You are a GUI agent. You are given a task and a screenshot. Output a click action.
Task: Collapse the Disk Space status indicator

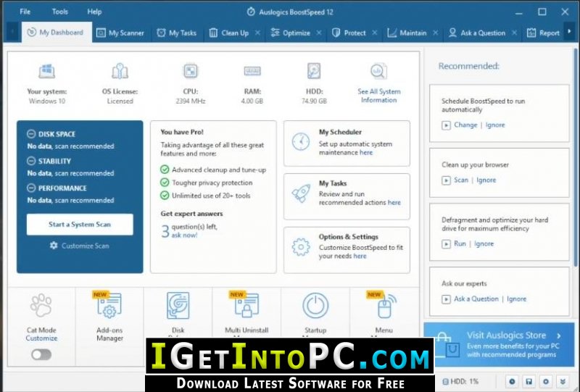pyautogui.click(x=31, y=134)
